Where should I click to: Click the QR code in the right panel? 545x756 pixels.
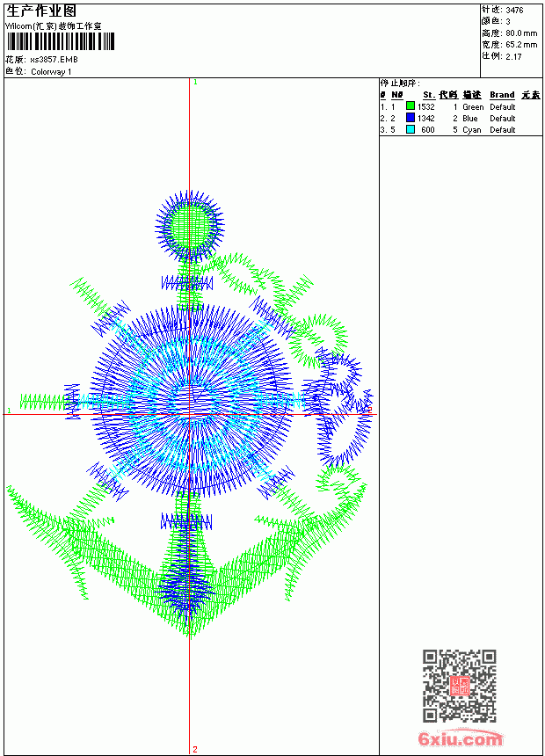[460, 685]
